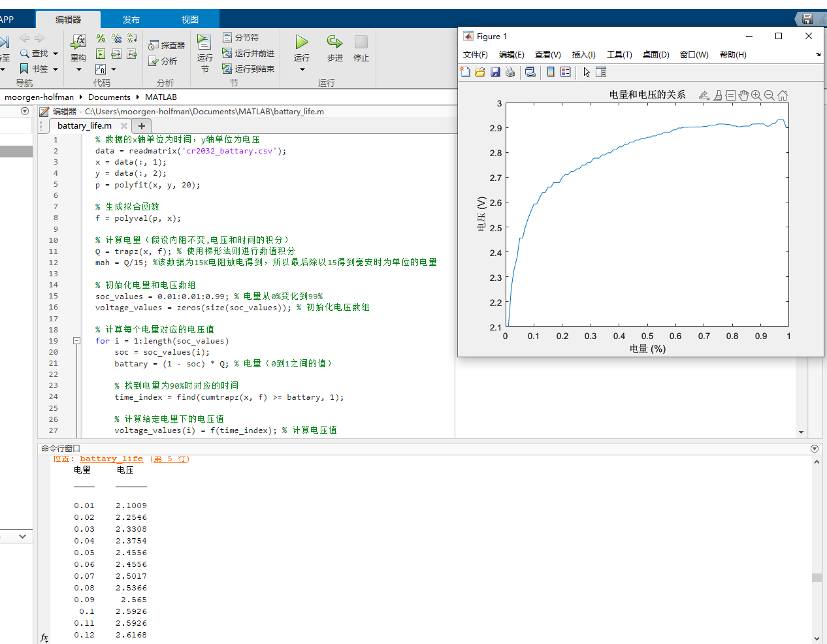Click the Command Window scrollbar thumb
The width and height of the screenshot is (827, 644).
point(817,577)
